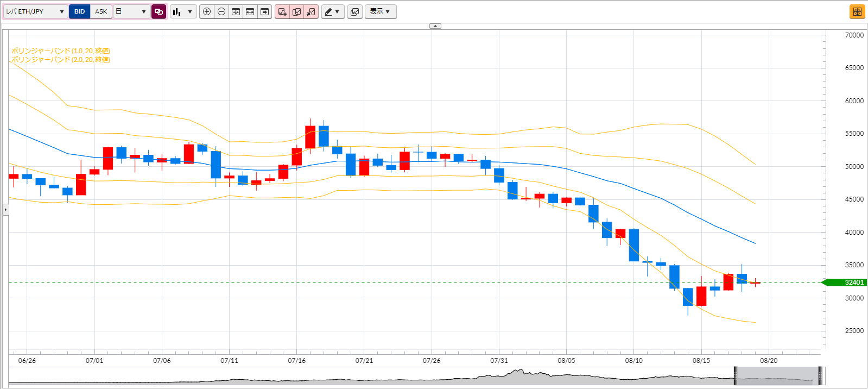
Task: Click the jump-to-latest arrow icon
Action: (264, 11)
